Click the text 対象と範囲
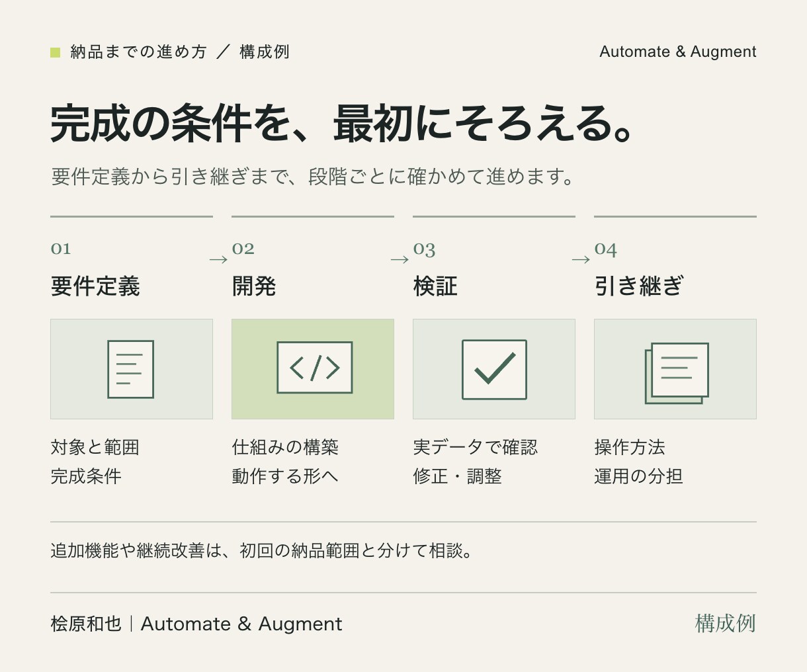 [95, 447]
